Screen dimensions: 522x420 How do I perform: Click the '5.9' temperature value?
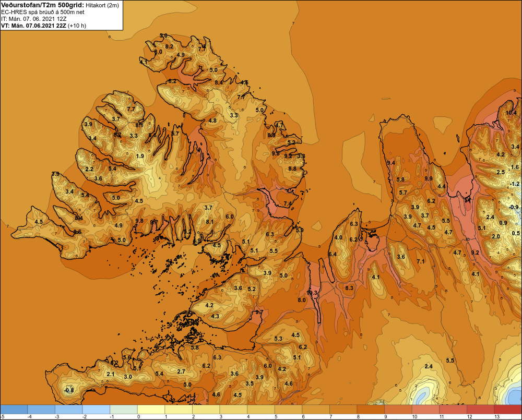click(300, 230)
